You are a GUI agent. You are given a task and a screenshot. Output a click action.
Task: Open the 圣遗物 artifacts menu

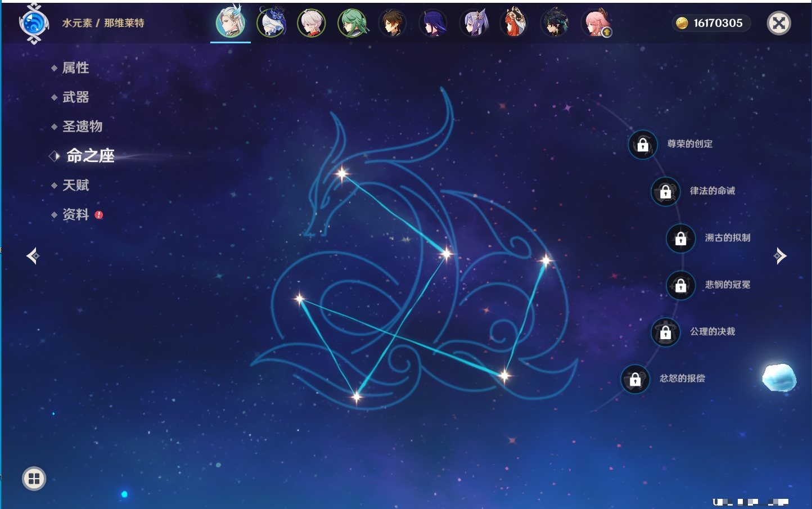(82, 127)
